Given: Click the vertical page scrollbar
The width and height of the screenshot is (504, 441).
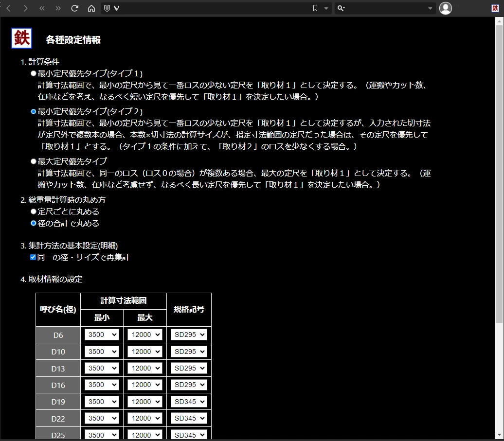Looking at the screenshot, I should point(499,170).
